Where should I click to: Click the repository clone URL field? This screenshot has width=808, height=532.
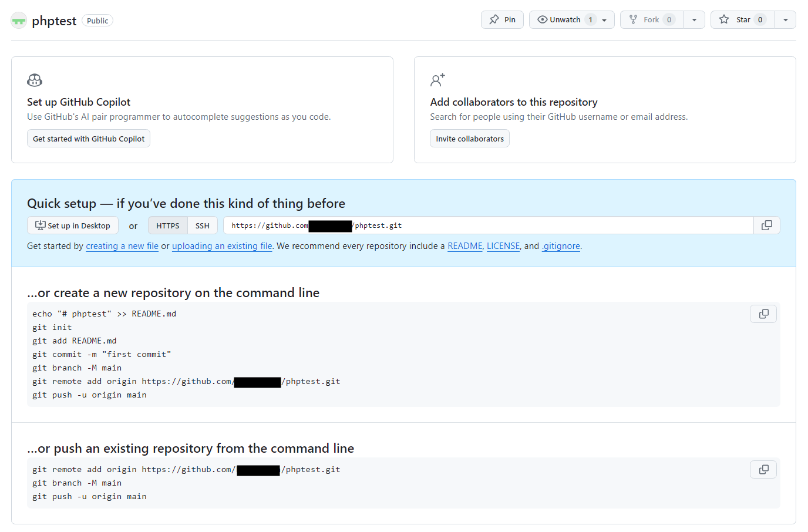(488, 225)
